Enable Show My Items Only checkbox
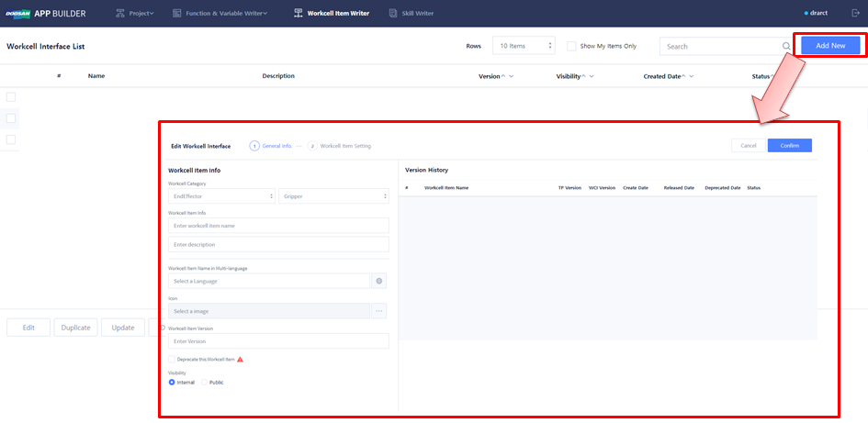This screenshot has height=423, width=868. pyautogui.click(x=572, y=46)
